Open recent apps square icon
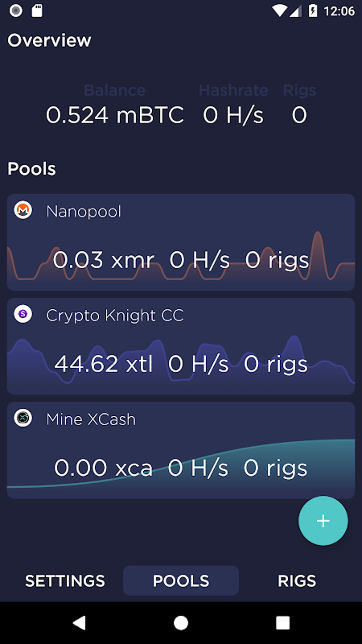 click(283, 623)
